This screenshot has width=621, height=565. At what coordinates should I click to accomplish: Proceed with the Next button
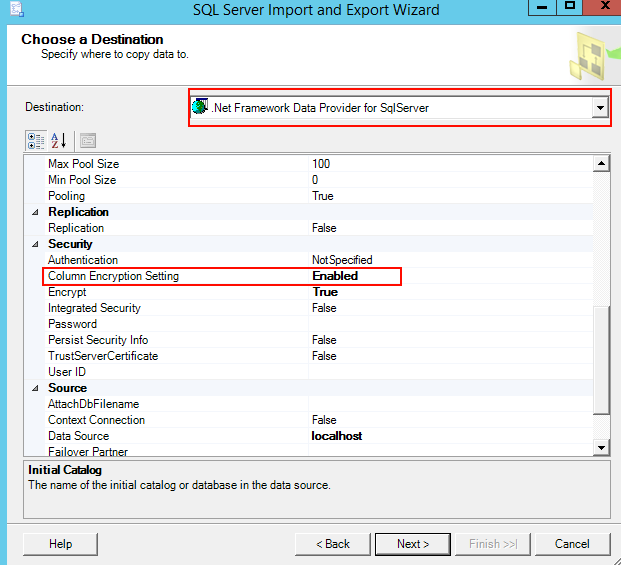click(x=413, y=544)
